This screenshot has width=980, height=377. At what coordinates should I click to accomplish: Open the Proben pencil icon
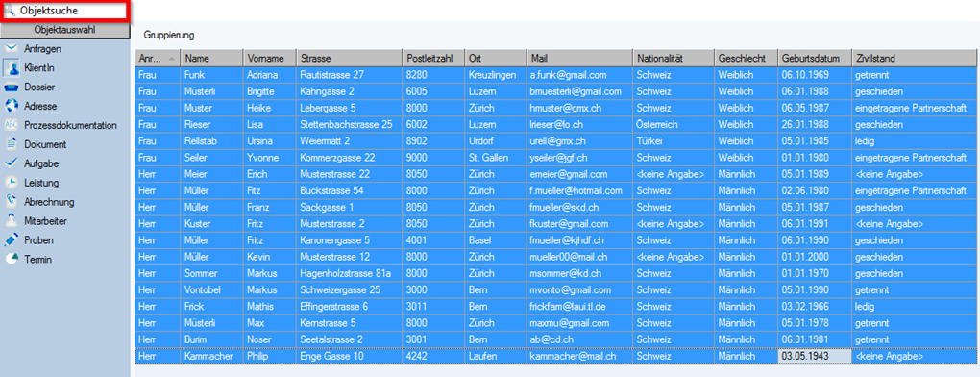[11, 240]
